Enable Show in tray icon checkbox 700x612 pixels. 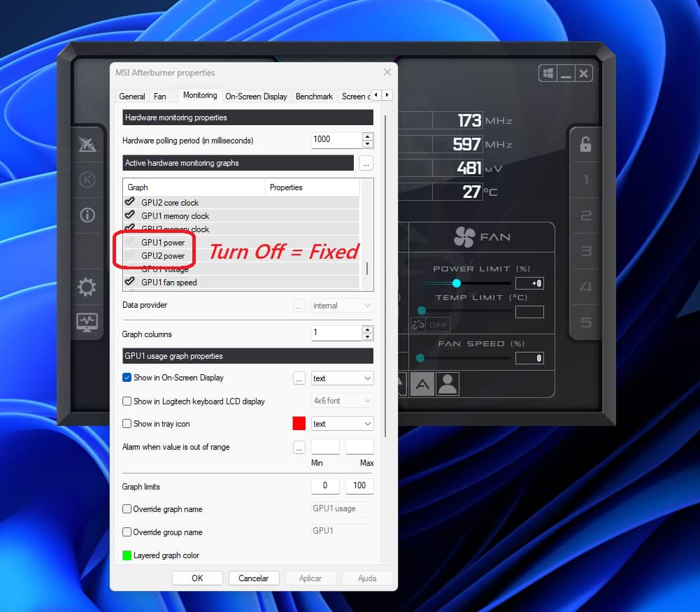(x=127, y=424)
